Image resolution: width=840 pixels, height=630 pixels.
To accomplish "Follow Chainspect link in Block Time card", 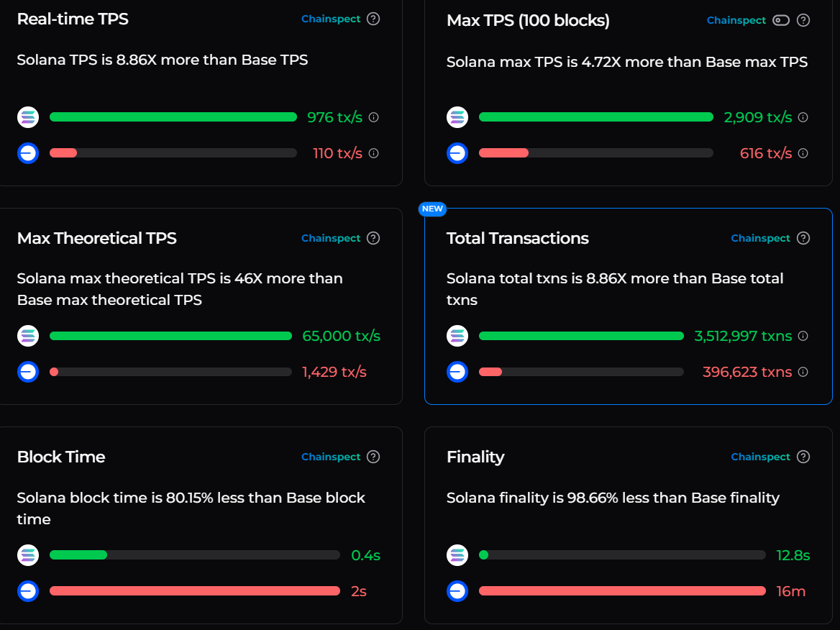I will coord(331,457).
